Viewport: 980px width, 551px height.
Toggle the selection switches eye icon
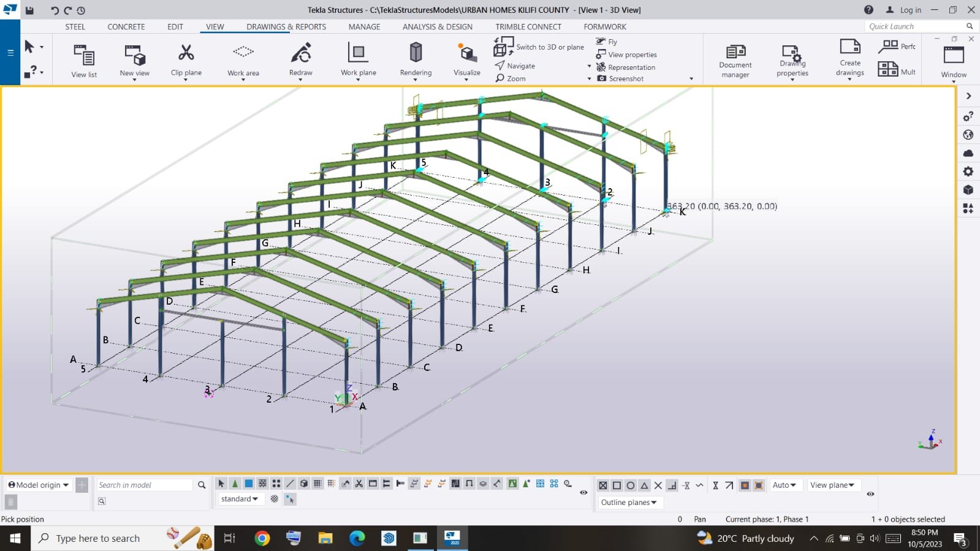click(x=583, y=492)
